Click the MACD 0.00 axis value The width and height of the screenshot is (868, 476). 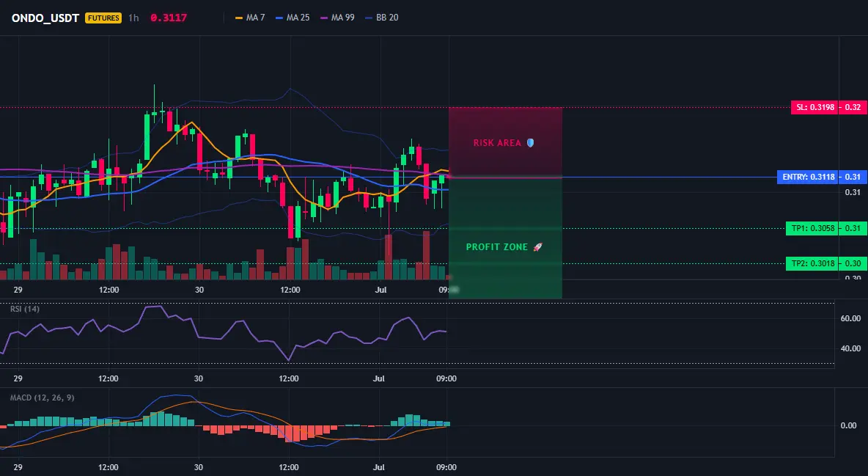click(849, 425)
